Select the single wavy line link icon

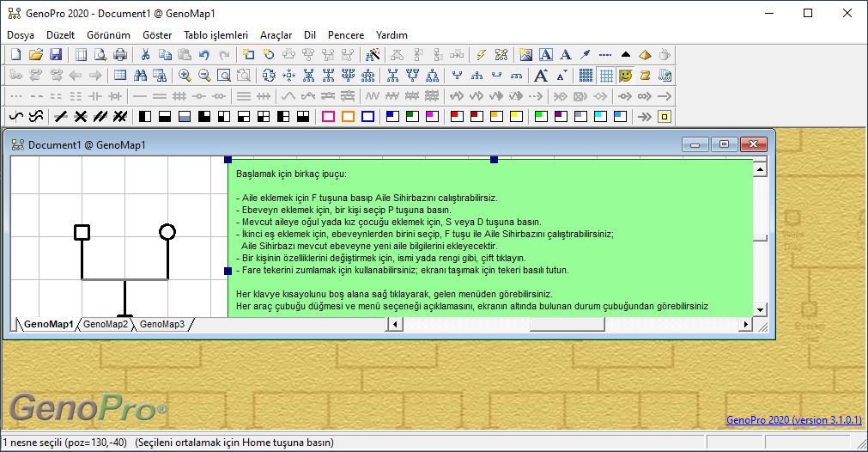coord(16,116)
